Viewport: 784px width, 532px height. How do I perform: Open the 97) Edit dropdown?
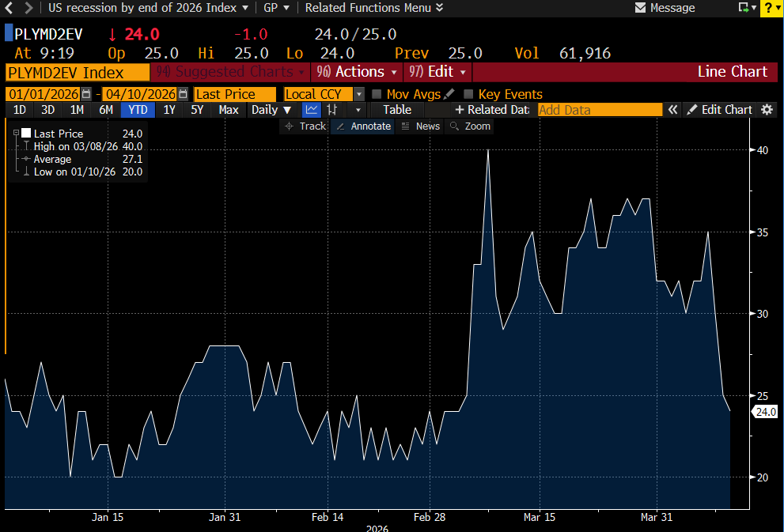(437, 72)
